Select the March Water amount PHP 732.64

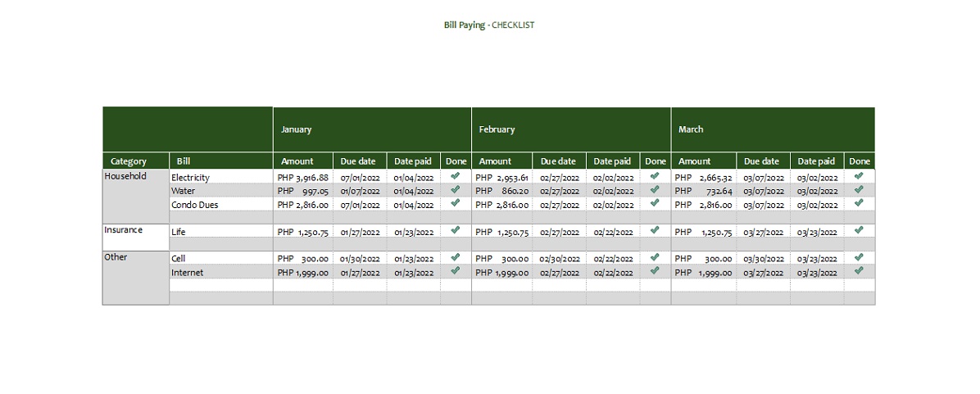[703, 191]
